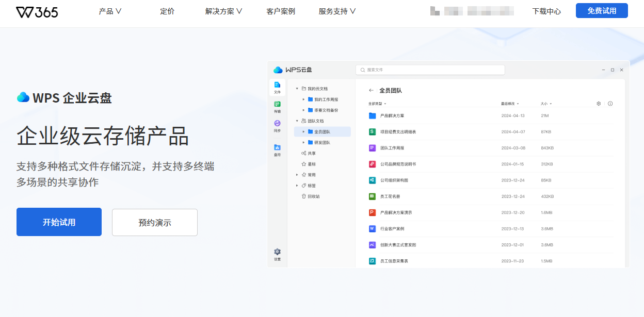Screen dimensions: 644x317
Task: Click the size value 432KB
Action: click(548, 196)
